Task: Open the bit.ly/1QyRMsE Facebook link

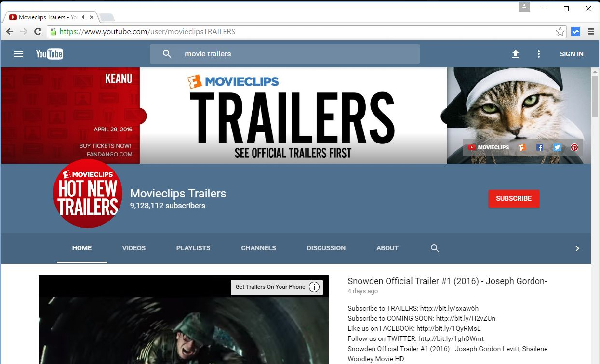Action: coord(449,328)
